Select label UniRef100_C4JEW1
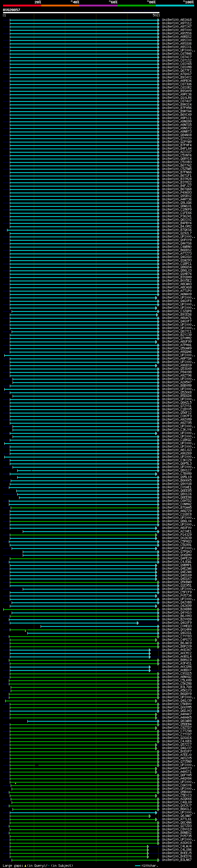Image resolution: width=197 pixels, height=868 pixels. [x=177, y=562]
